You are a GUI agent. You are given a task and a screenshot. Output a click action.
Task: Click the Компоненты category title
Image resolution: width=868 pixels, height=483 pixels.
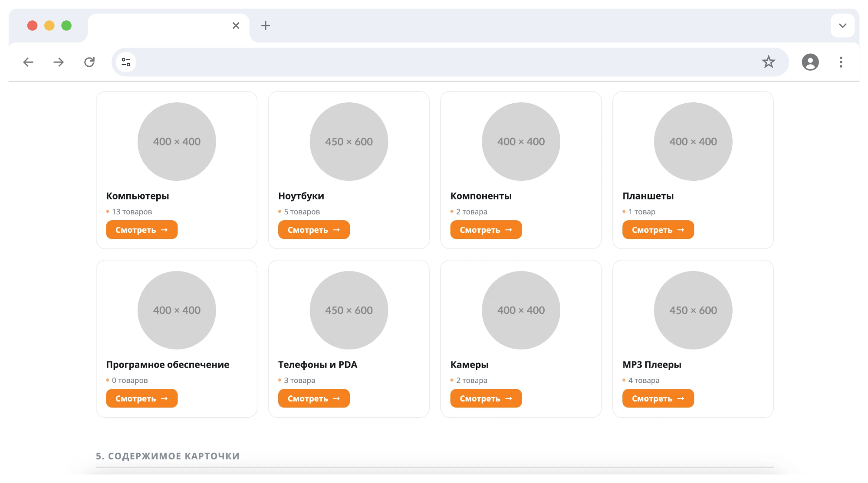(x=481, y=196)
